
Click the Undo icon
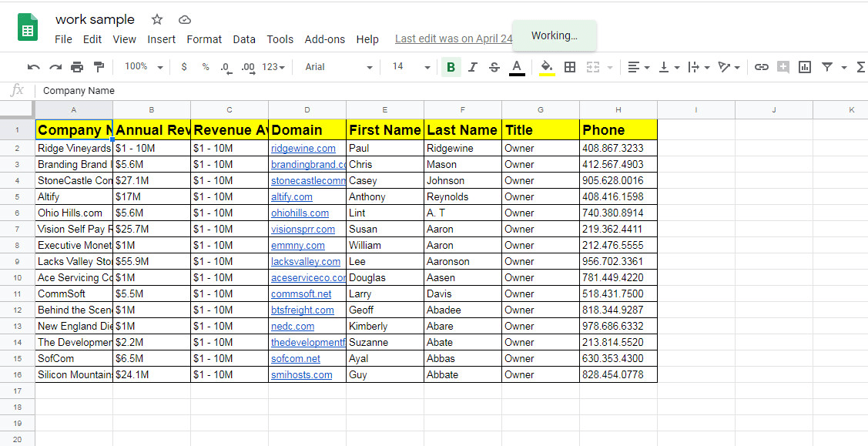pos(33,67)
